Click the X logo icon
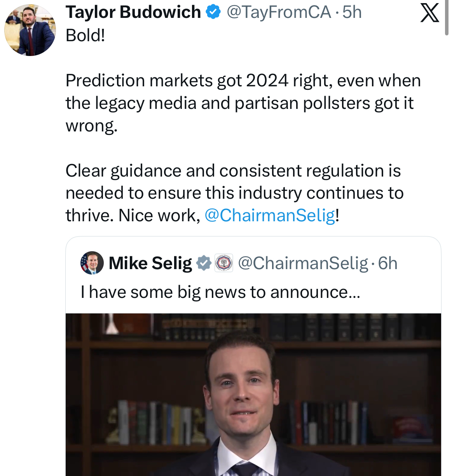Screen dimensions: 452x476 pos(429,13)
